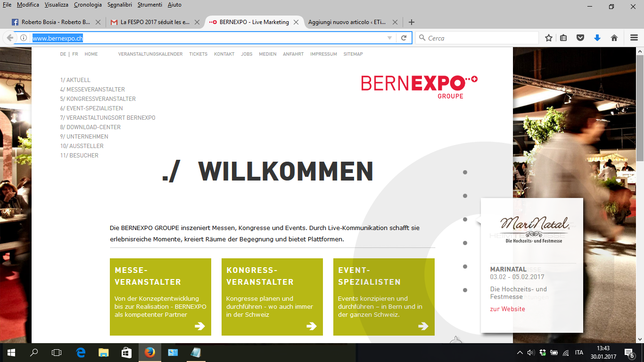Bookmark this page with the star icon
Image resolution: width=644 pixels, height=362 pixels.
tap(549, 38)
